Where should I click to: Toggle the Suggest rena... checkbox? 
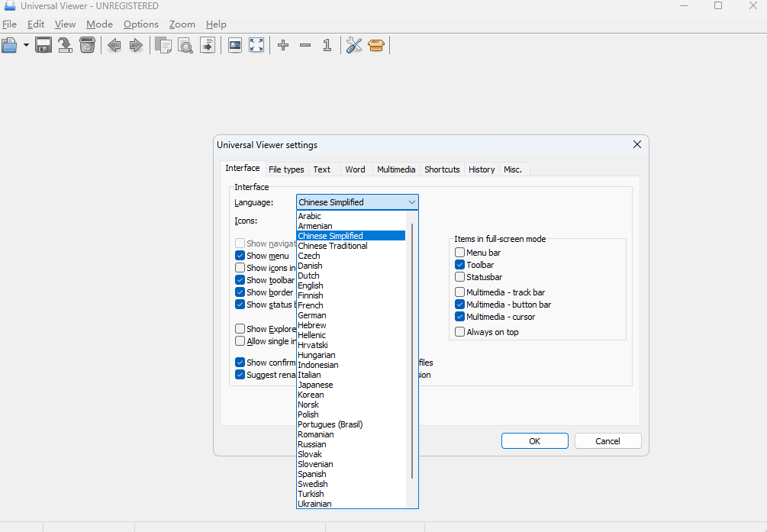[240, 375]
